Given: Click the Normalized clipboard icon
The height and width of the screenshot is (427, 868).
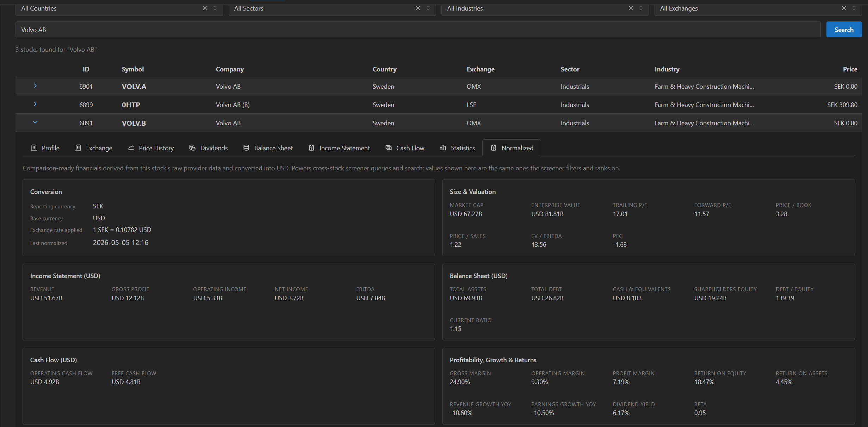Looking at the screenshot, I should [x=494, y=148].
